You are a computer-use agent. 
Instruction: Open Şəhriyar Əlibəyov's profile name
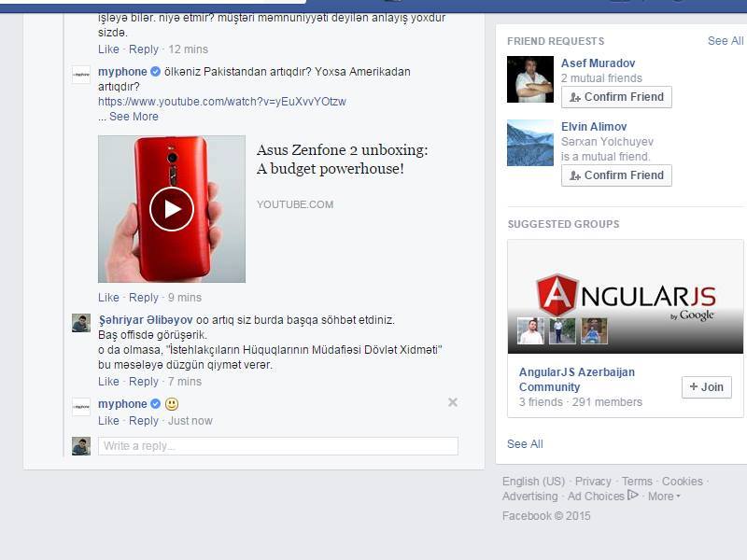(146, 320)
